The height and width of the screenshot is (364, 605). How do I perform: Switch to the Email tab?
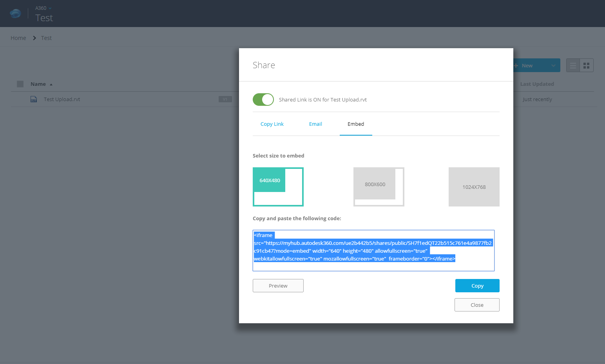coord(315,124)
